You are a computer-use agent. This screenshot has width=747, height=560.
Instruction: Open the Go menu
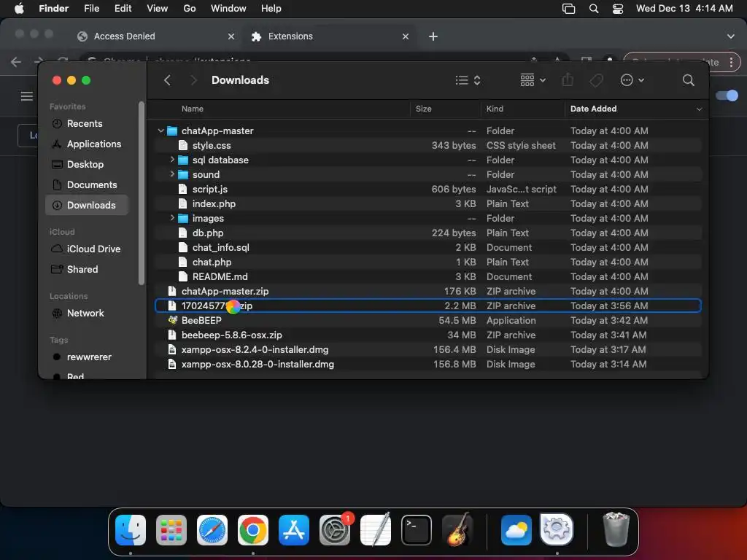[x=190, y=9]
